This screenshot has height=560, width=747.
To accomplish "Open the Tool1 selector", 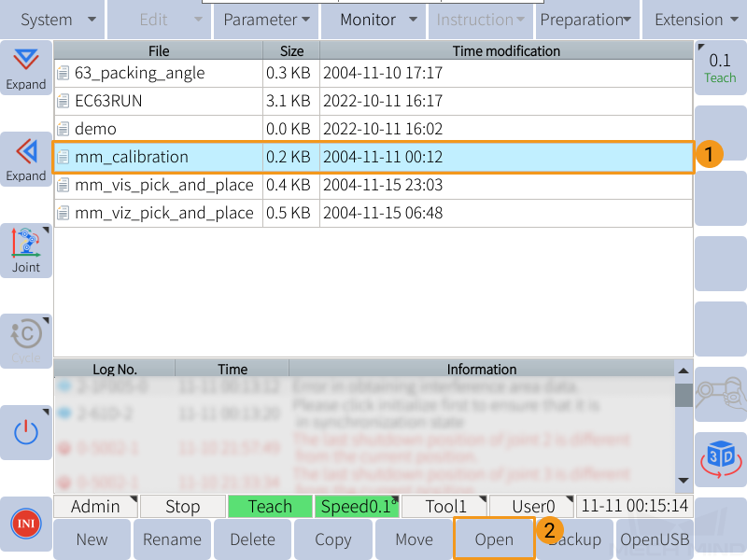I will [444, 506].
